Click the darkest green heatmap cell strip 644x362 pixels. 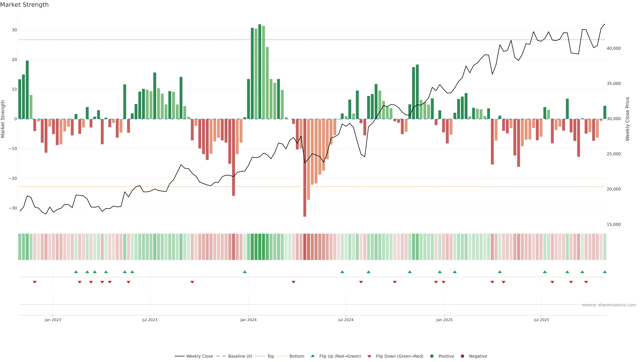tap(260, 247)
